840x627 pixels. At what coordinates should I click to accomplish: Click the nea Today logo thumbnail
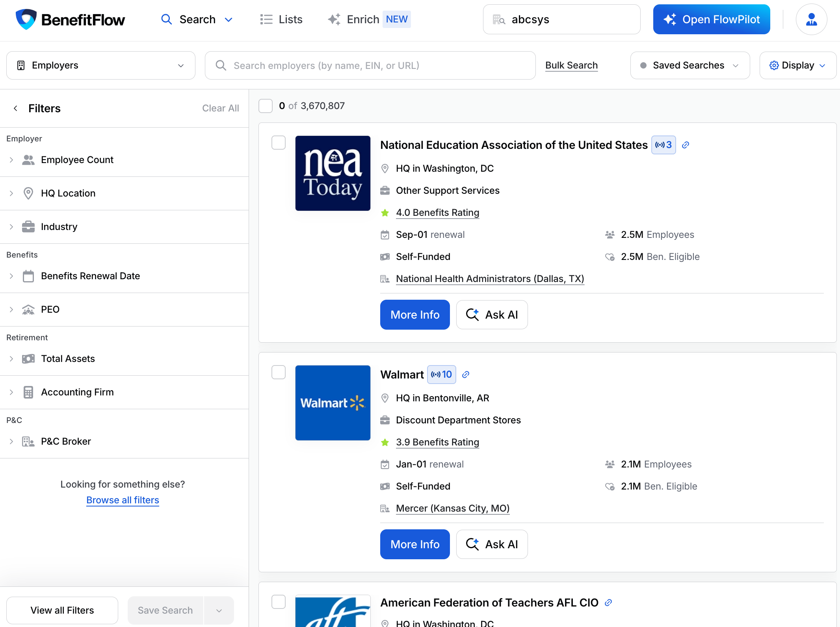[333, 173]
